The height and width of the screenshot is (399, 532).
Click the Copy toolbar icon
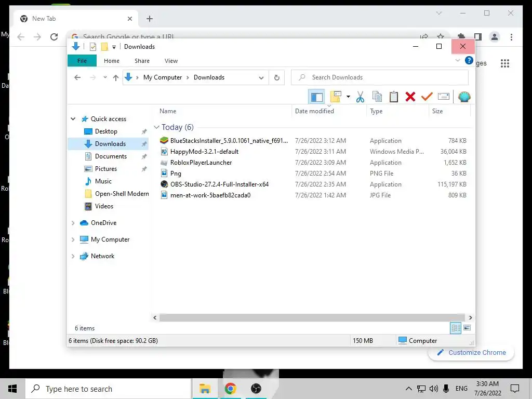(x=377, y=97)
